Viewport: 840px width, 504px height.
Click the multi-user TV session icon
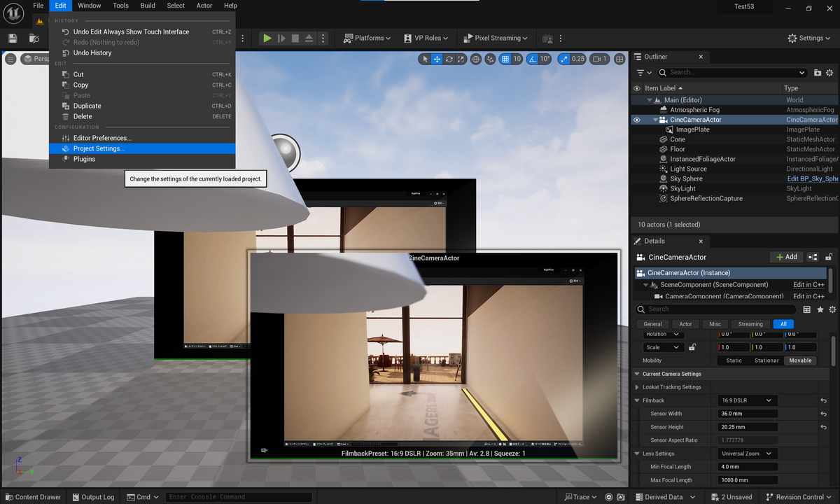[547, 38]
